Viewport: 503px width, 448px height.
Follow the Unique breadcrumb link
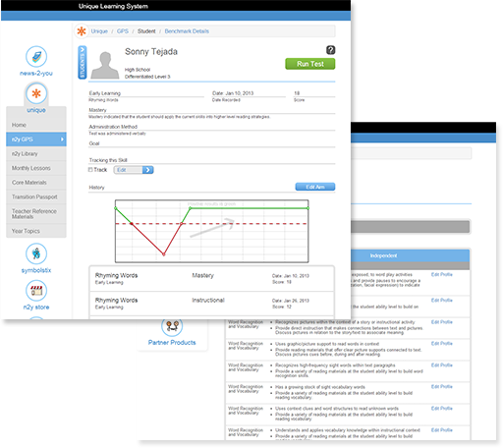(x=99, y=31)
